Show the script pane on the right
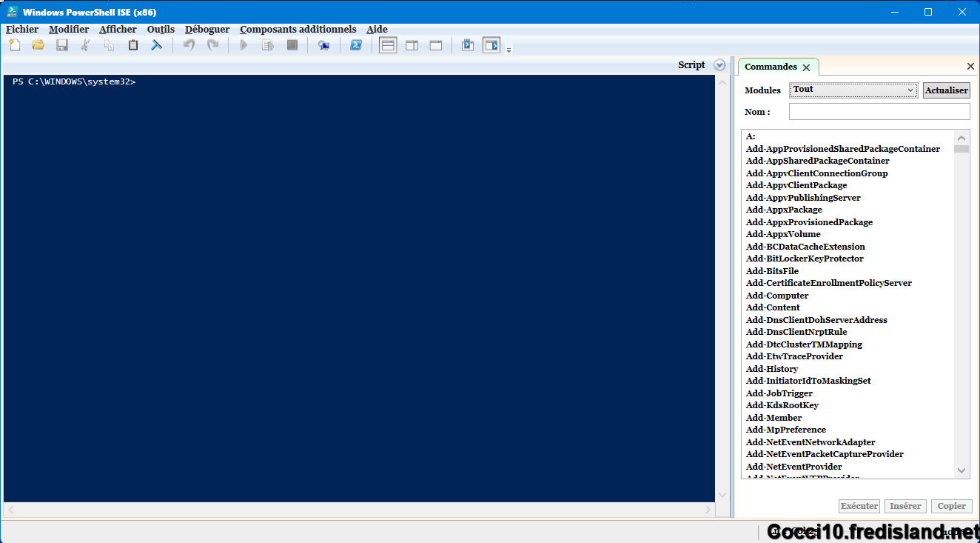Viewport: 980px width, 543px height. 412,45
